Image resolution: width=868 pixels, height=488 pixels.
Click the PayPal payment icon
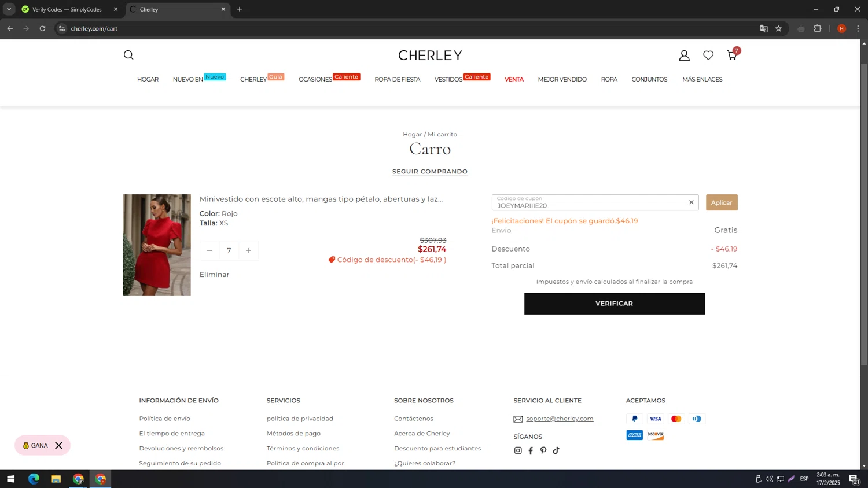[x=634, y=419]
